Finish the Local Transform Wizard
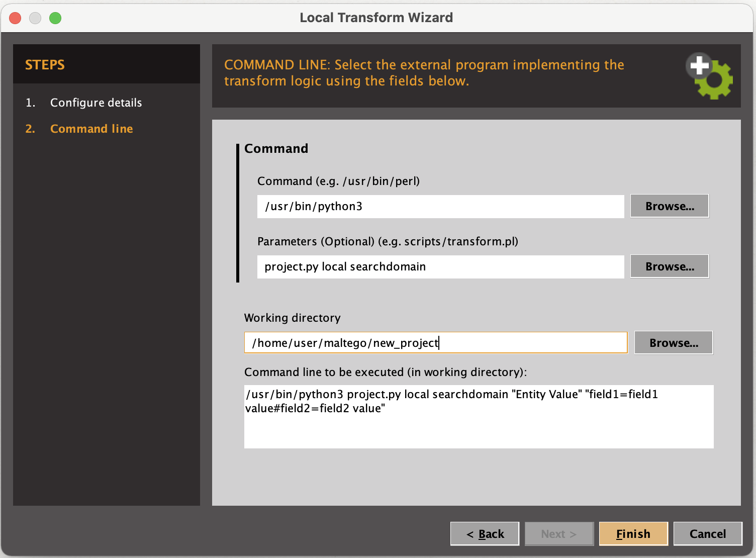This screenshot has width=756, height=558. pyautogui.click(x=633, y=534)
